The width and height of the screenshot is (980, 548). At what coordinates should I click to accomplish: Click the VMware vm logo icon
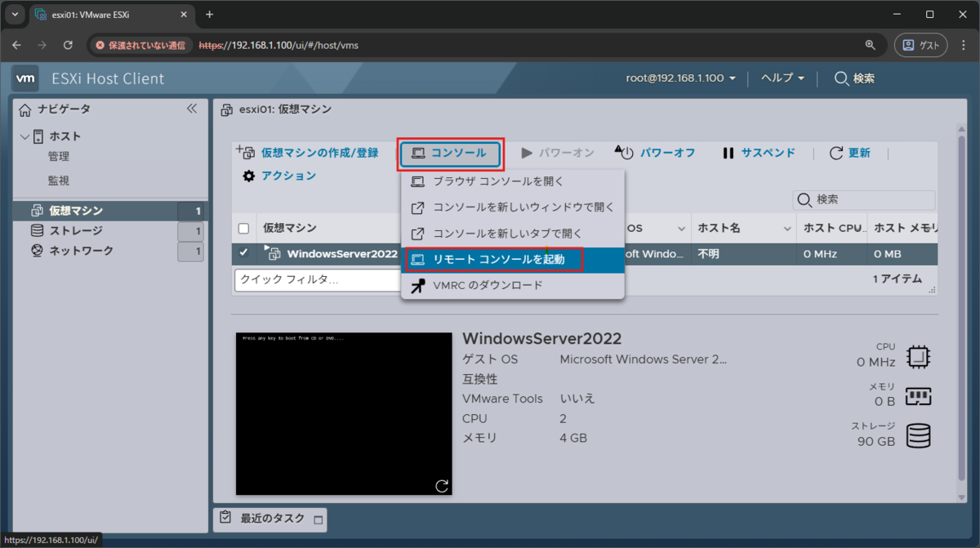(26, 78)
